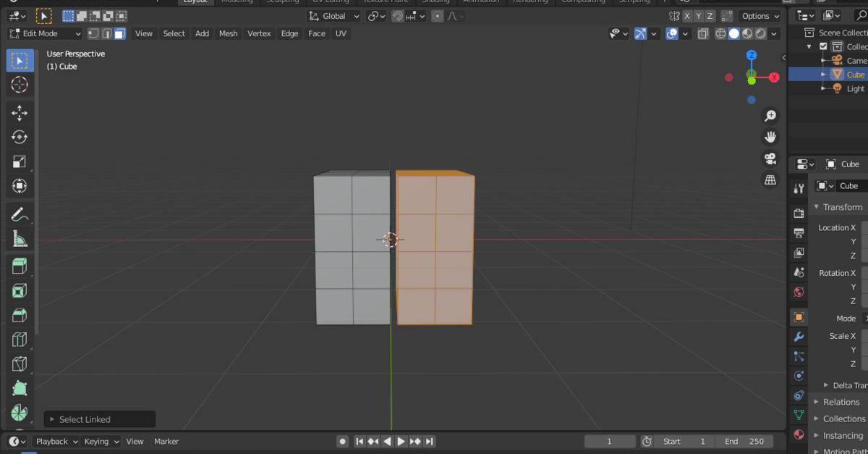The image size is (868, 454).
Task: Open the Mesh menu
Action: pyautogui.click(x=229, y=33)
